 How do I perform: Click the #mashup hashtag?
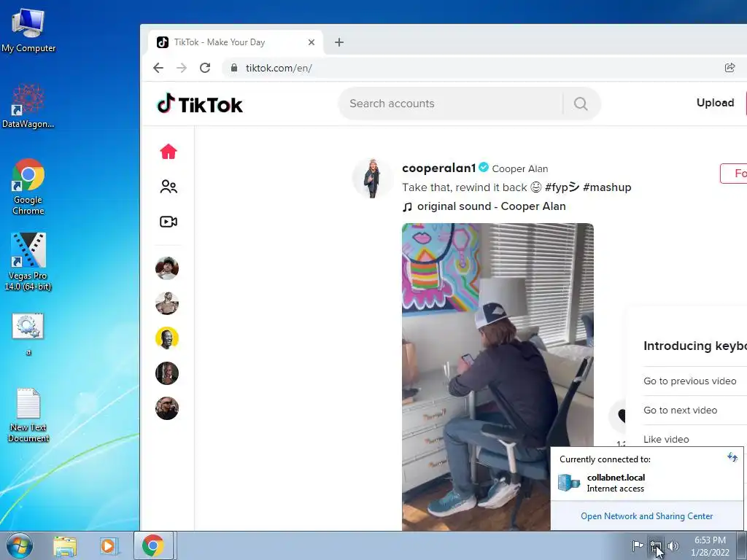click(607, 187)
